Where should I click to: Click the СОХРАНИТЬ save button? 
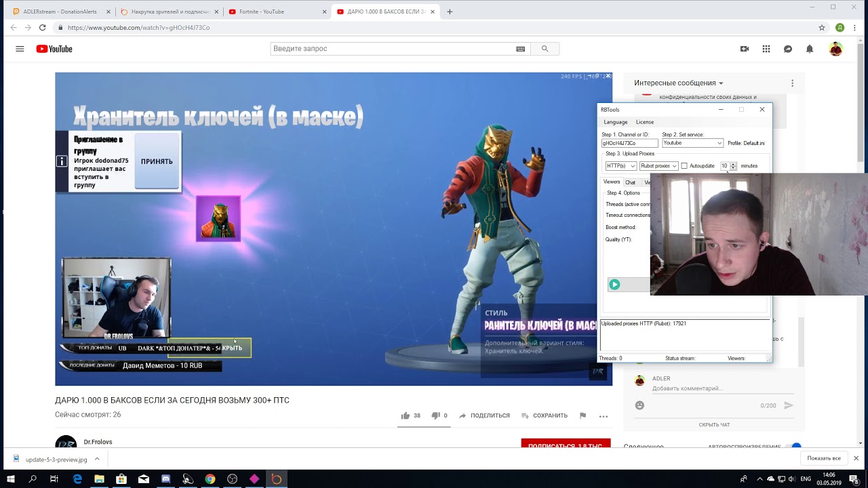[x=545, y=415]
